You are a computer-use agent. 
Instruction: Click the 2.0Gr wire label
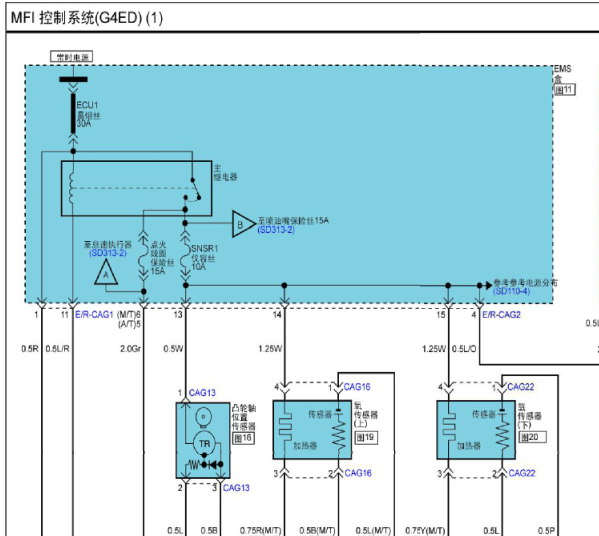click(131, 349)
